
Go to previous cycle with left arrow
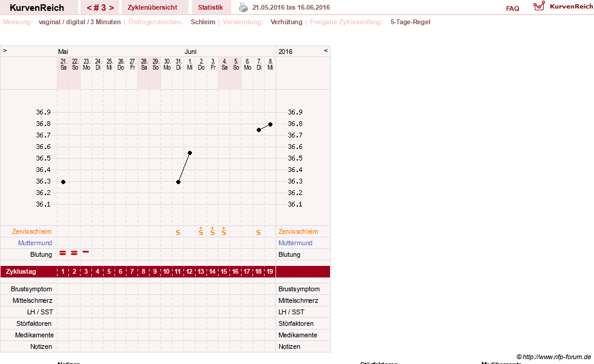pos(89,8)
